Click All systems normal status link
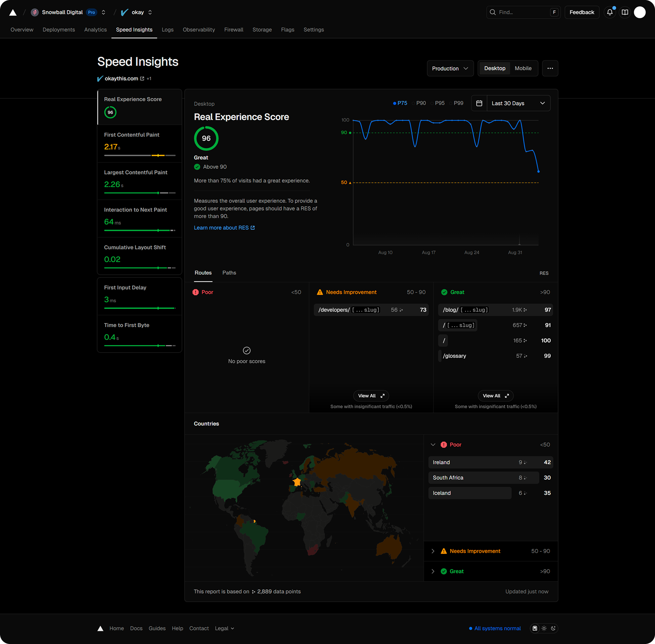Viewport: 655px width, 644px height. pyautogui.click(x=495, y=628)
